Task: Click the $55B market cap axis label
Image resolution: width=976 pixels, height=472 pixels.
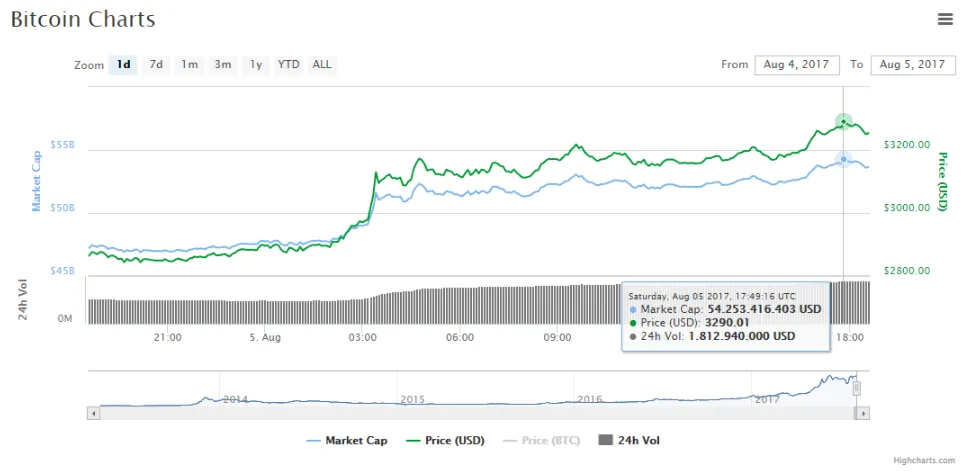Action: coord(62,144)
